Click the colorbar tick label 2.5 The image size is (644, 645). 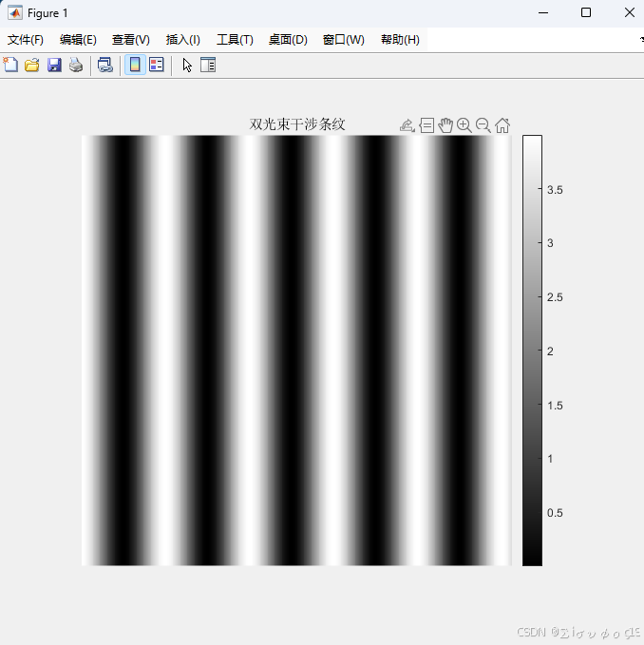click(555, 297)
